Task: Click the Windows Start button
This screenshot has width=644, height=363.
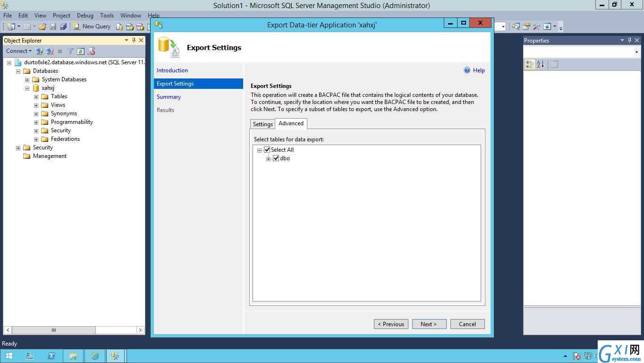Action: tap(9, 356)
